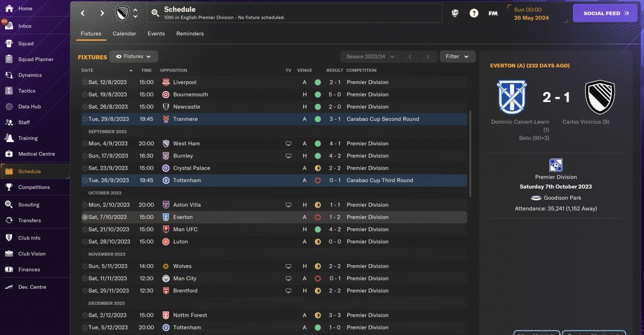The image size is (644, 335).
Task: Switch to the Calendar tab
Action: (x=124, y=34)
